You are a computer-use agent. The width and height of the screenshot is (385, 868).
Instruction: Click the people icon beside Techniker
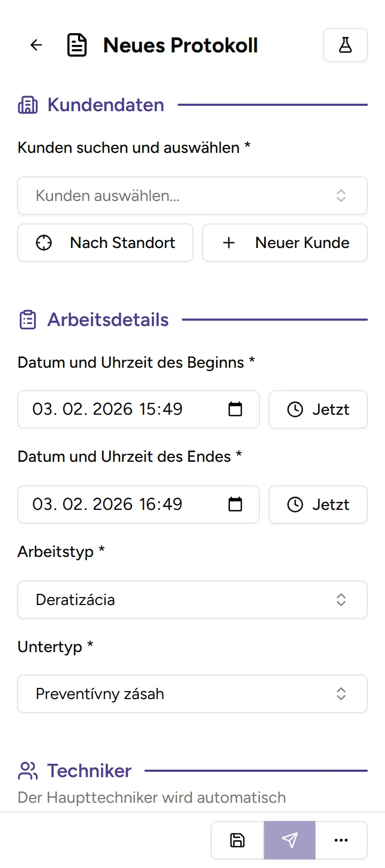[x=28, y=771]
